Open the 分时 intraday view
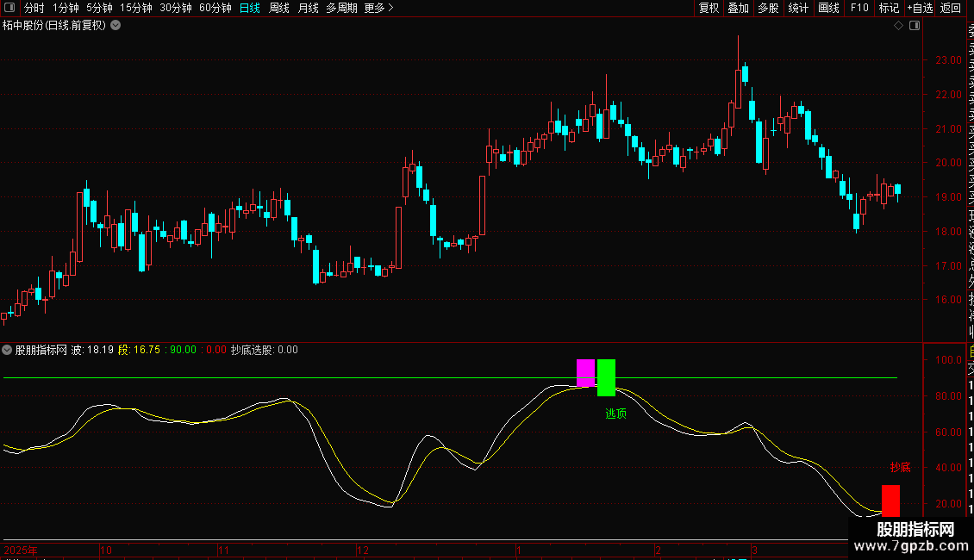Image resolution: width=974 pixels, height=560 pixels. pos(34,8)
